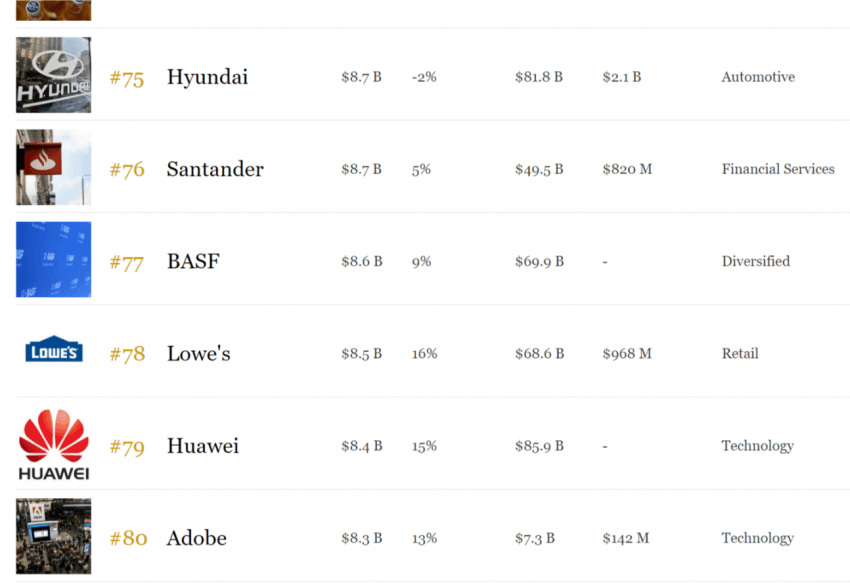Click the Lowe's brand name

pyautogui.click(x=198, y=353)
